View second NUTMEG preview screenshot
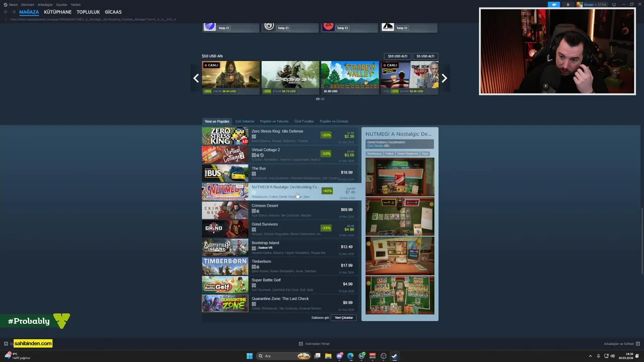 point(400,216)
